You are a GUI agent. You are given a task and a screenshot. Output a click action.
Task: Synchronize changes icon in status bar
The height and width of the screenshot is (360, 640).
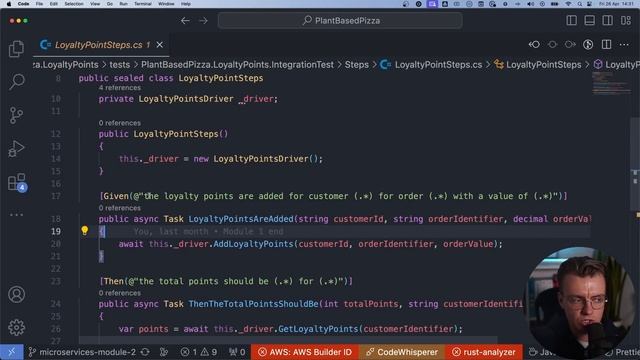(145, 352)
